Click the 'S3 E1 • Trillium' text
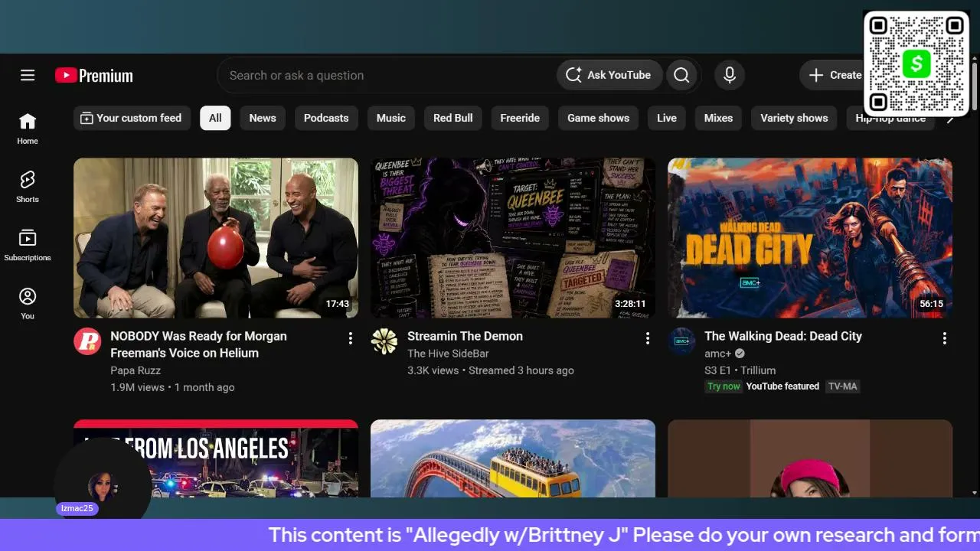Screen dimensions: 980x551 click(x=740, y=370)
